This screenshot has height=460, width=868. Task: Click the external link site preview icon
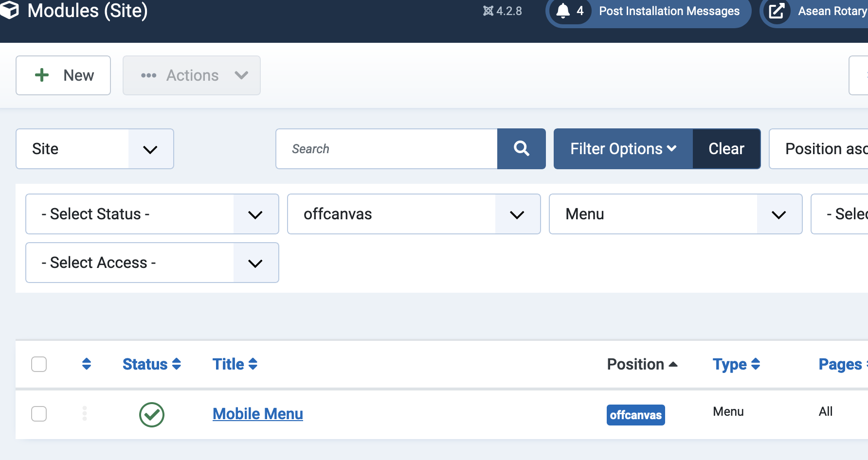(x=777, y=11)
